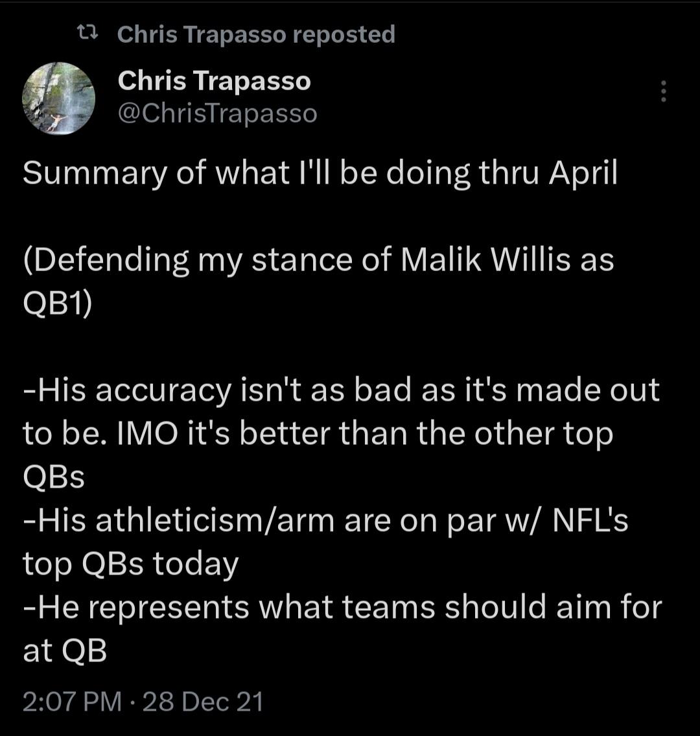
Task: Open the three-dot more options menu
Action: pyautogui.click(x=663, y=91)
